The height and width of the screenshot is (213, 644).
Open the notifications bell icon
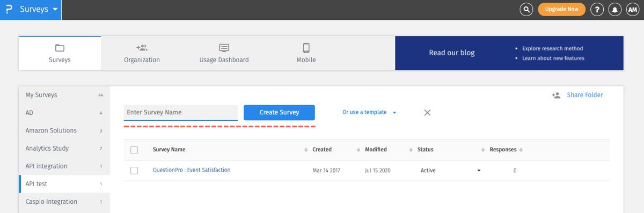(614, 9)
